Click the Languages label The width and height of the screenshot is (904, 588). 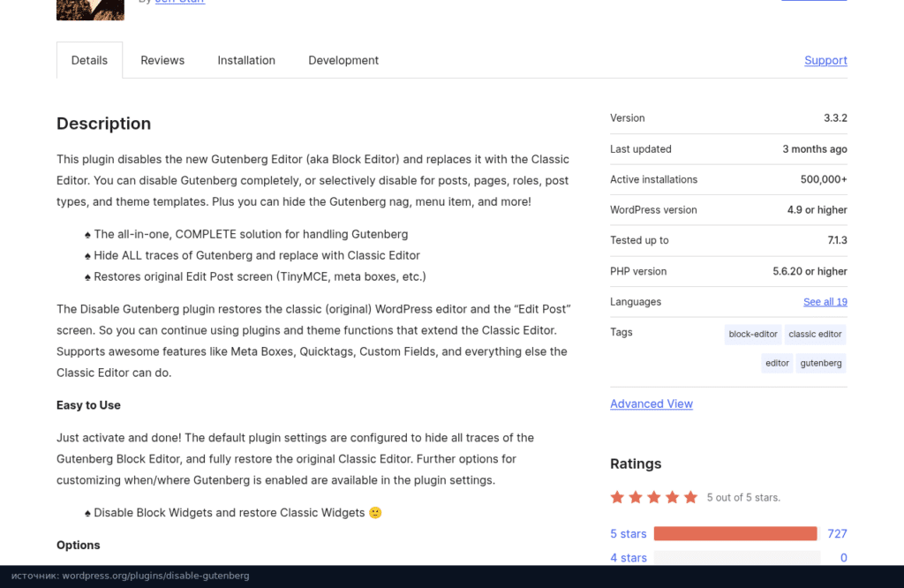point(636,301)
